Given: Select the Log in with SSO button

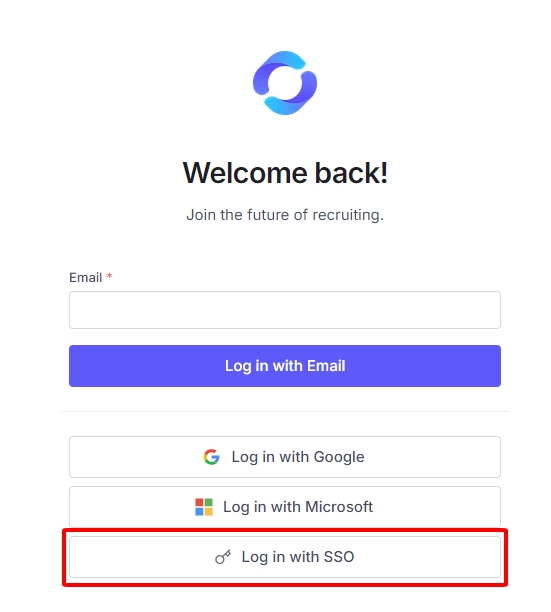Looking at the screenshot, I should click(285, 557).
